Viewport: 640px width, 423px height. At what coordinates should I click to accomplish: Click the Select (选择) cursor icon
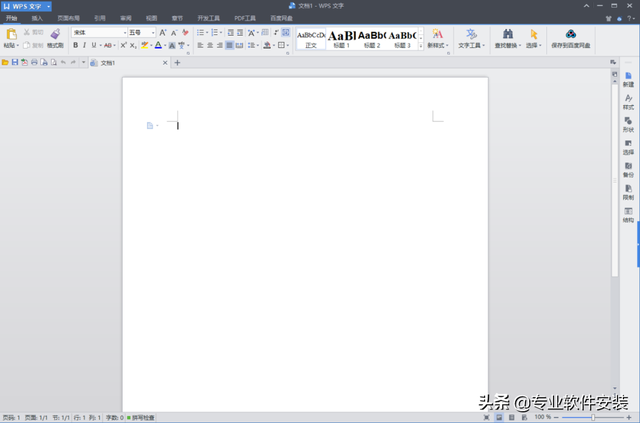click(534, 34)
